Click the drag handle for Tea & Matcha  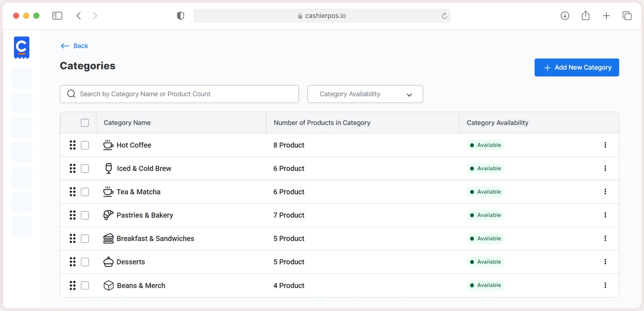coord(72,192)
